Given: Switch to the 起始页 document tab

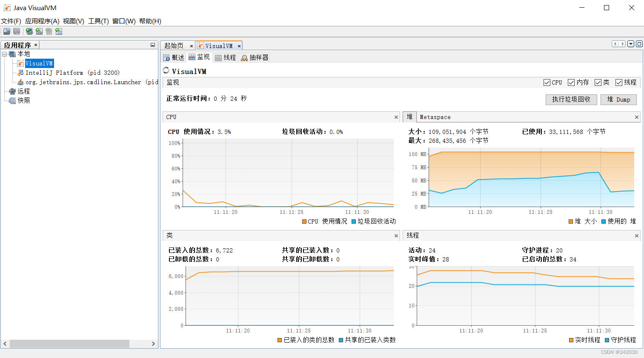Looking at the screenshot, I should (x=174, y=45).
